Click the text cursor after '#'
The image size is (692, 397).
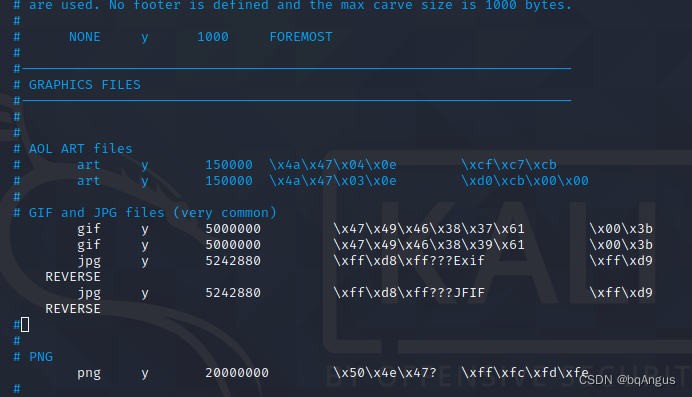tap(25, 325)
